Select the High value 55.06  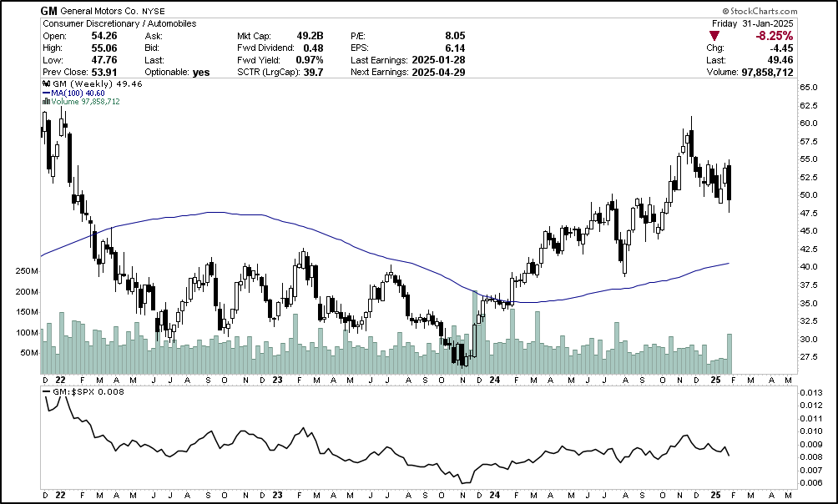(104, 48)
